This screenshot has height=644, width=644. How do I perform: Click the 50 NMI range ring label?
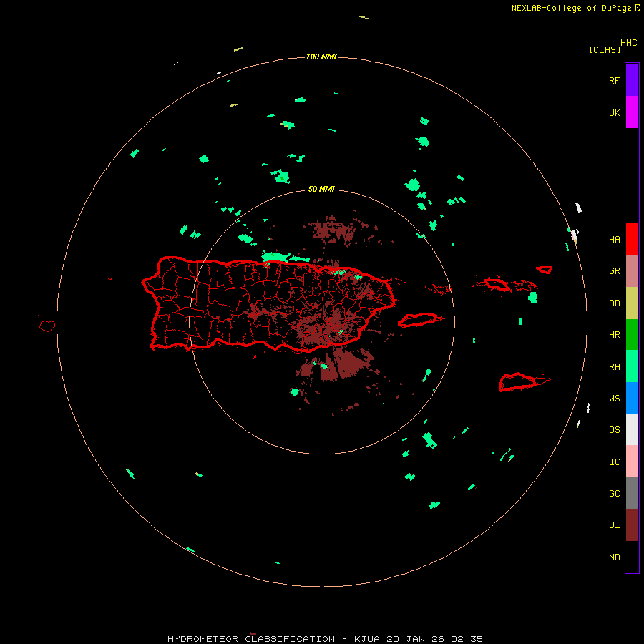[x=321, y=189]
